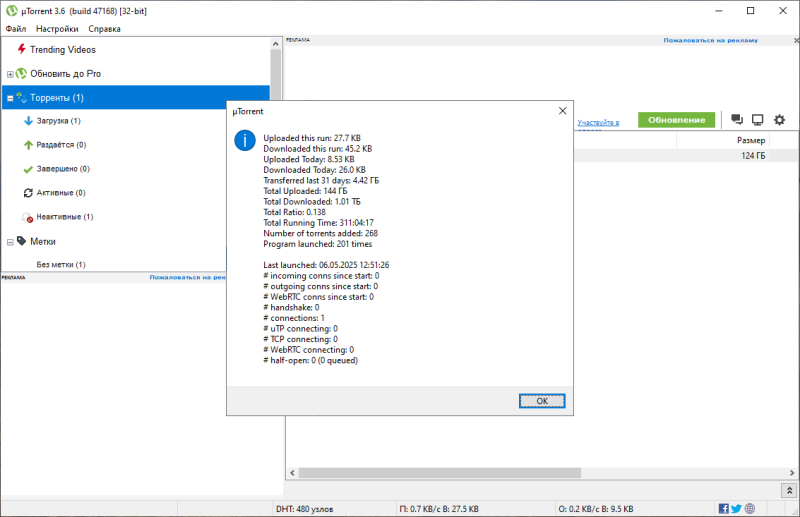
Task: Click the remote monitor icon in toolbar
Action: point(758,120)
